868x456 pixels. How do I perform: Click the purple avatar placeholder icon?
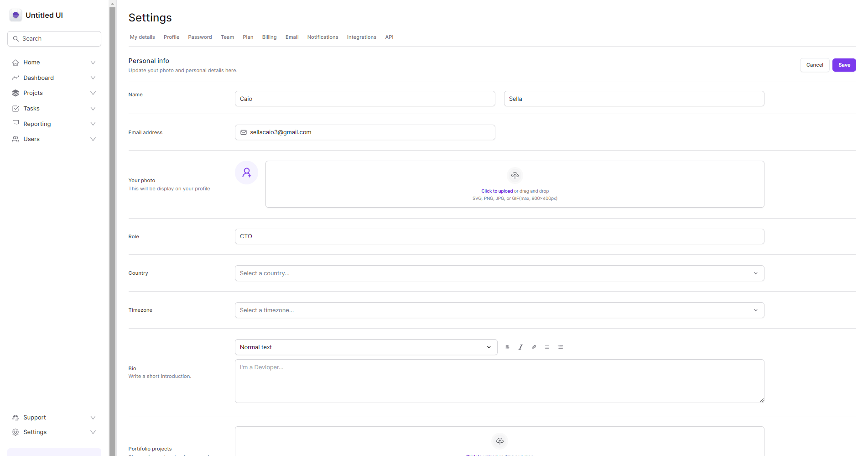click(246, 172)
